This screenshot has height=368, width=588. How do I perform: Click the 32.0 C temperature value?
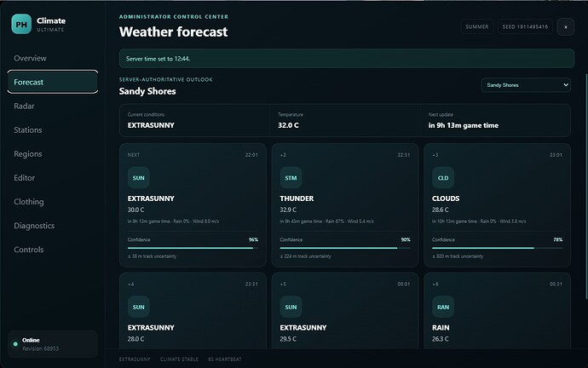pos(288,125)
